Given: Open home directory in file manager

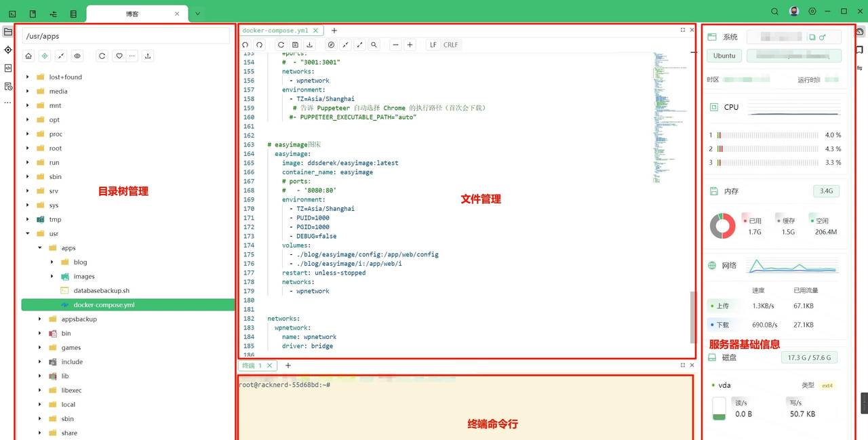Looking at the screenshot, I should tap(28, 56).
